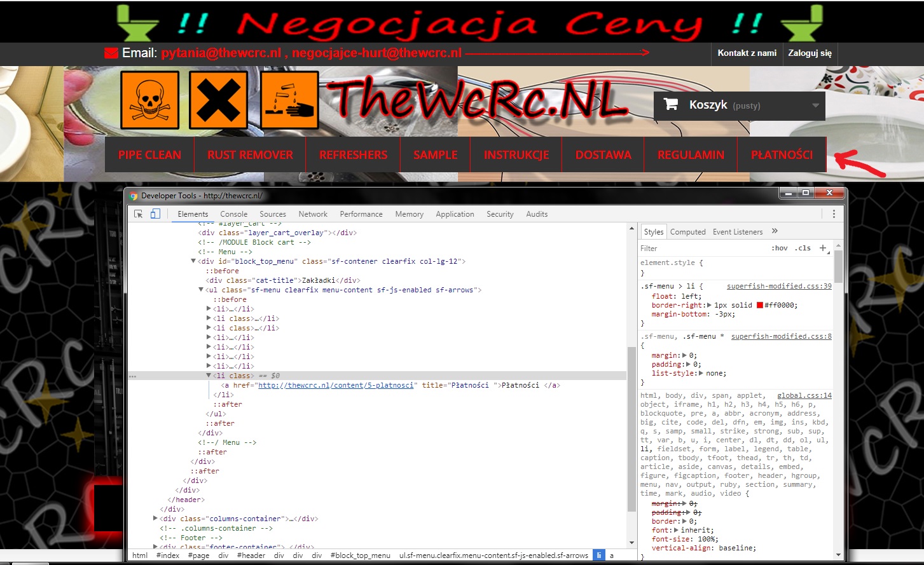This screenshot has height=565, width=924.
Task: Toggle the device toolbar icon in DevTools
Action: pyautogui.click(x=155, y=214)
